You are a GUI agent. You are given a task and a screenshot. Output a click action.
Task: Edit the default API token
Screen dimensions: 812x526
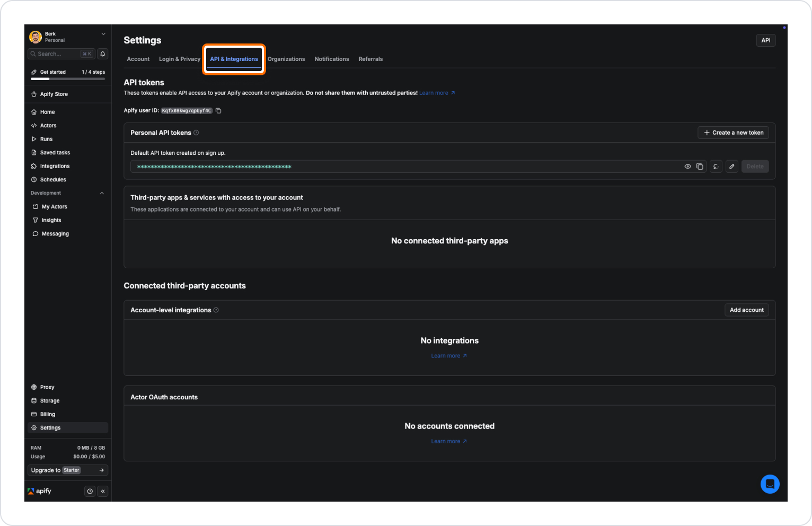click(732, 166)
